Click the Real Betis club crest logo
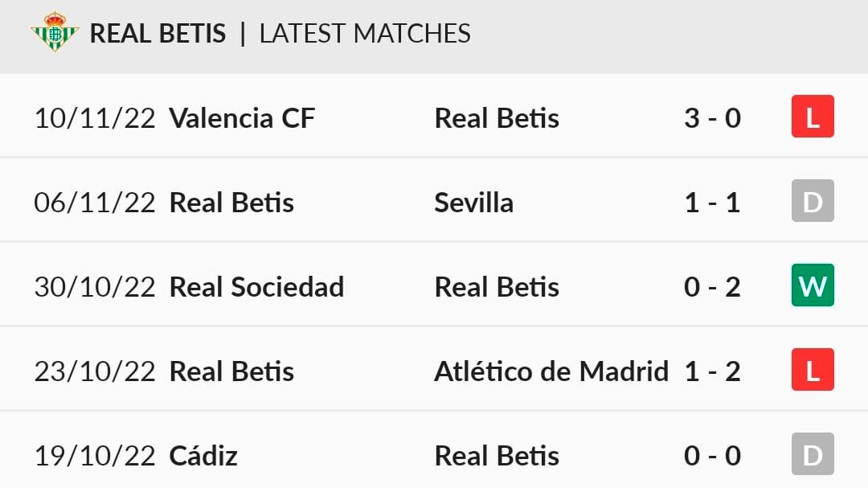This screenshot has width=868, height=488. tap(55, 32)
